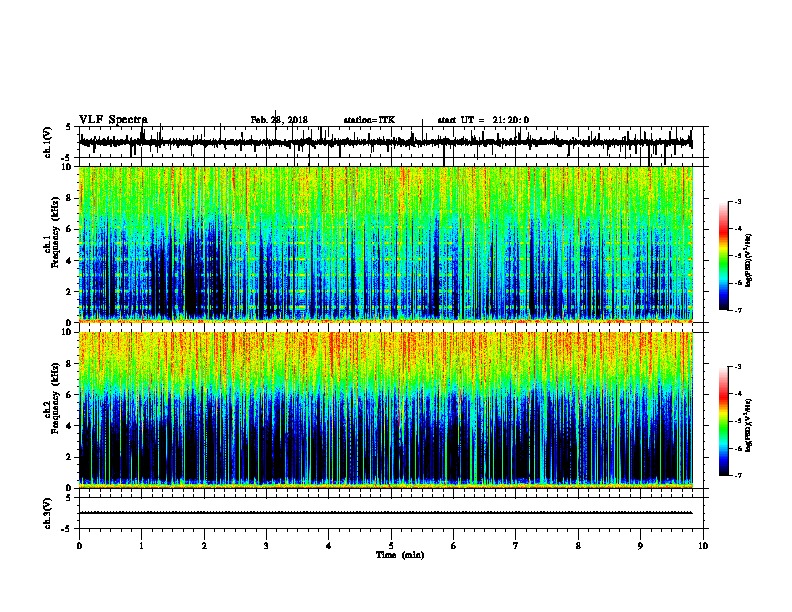Click the ch.1 color bar 'log(PSD)' unit label
Screen dimensions: 792x612
click(749, 260)
